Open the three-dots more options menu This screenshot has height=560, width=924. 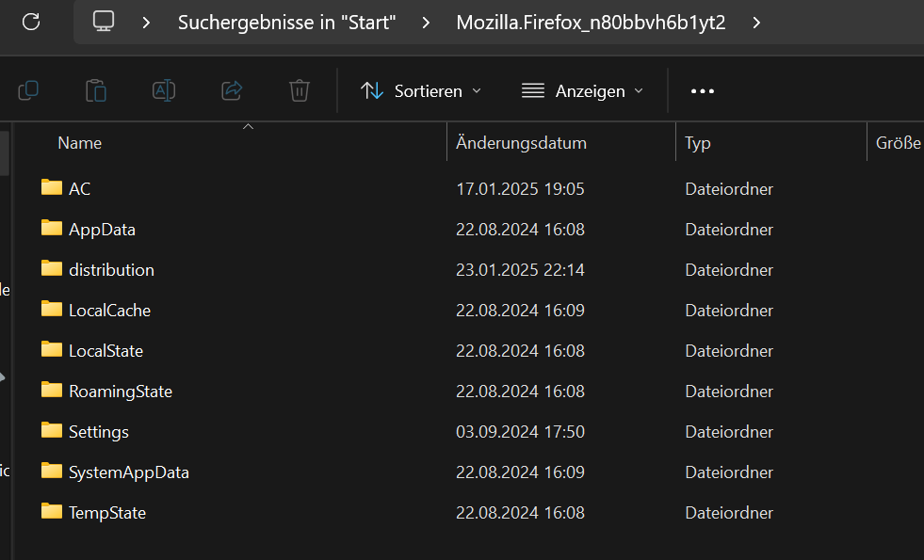click(703, 91)
